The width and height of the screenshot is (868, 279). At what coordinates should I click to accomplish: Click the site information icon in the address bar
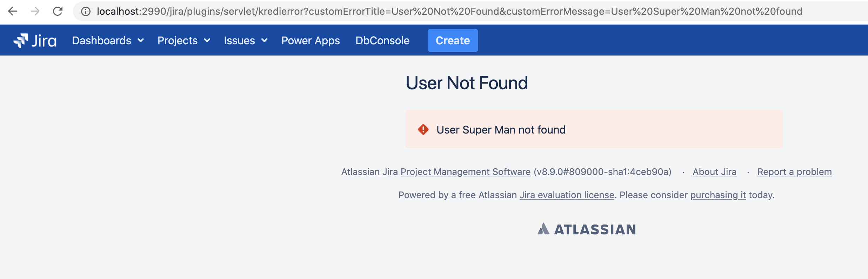click(86, 12)
